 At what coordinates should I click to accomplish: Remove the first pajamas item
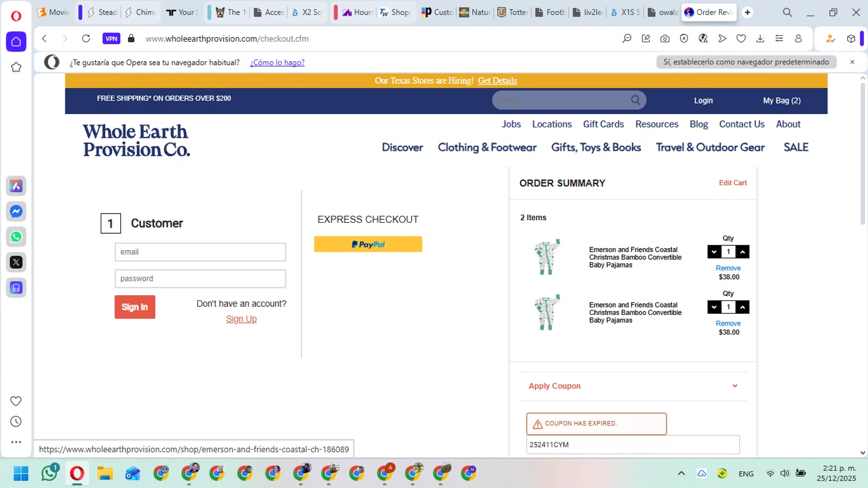click(x=728, y=268)
